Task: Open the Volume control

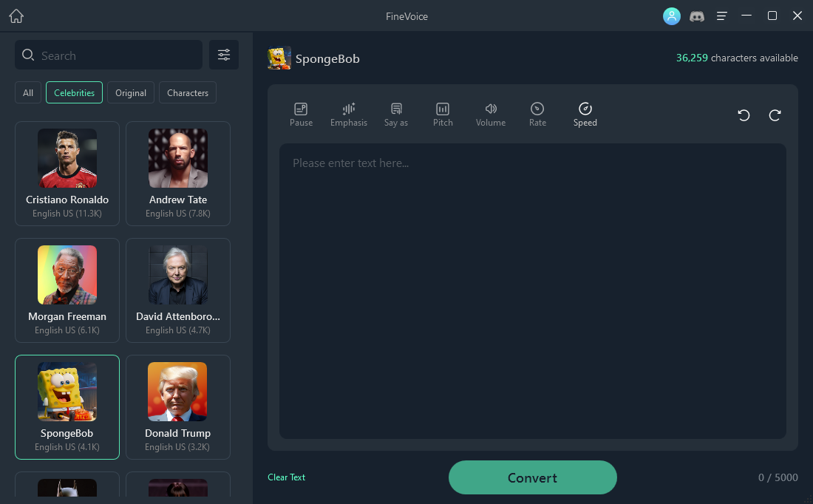Action: coord(491,115)
